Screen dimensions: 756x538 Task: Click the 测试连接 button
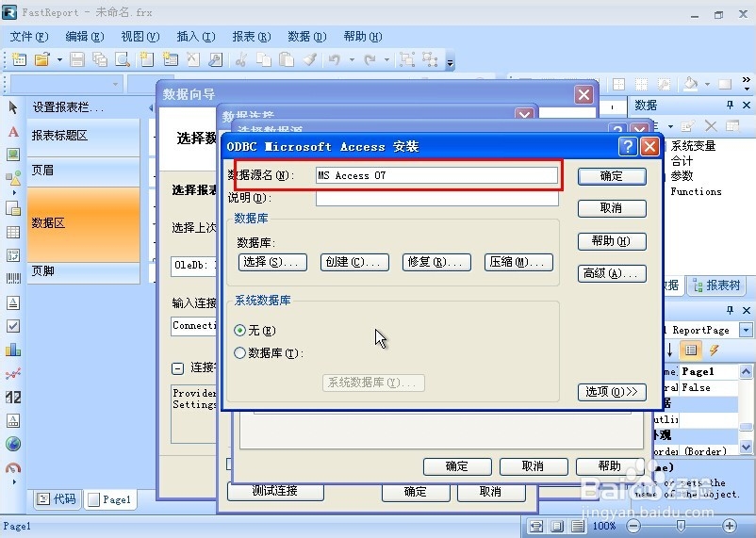pyautogui.click(x=275, y=491)
